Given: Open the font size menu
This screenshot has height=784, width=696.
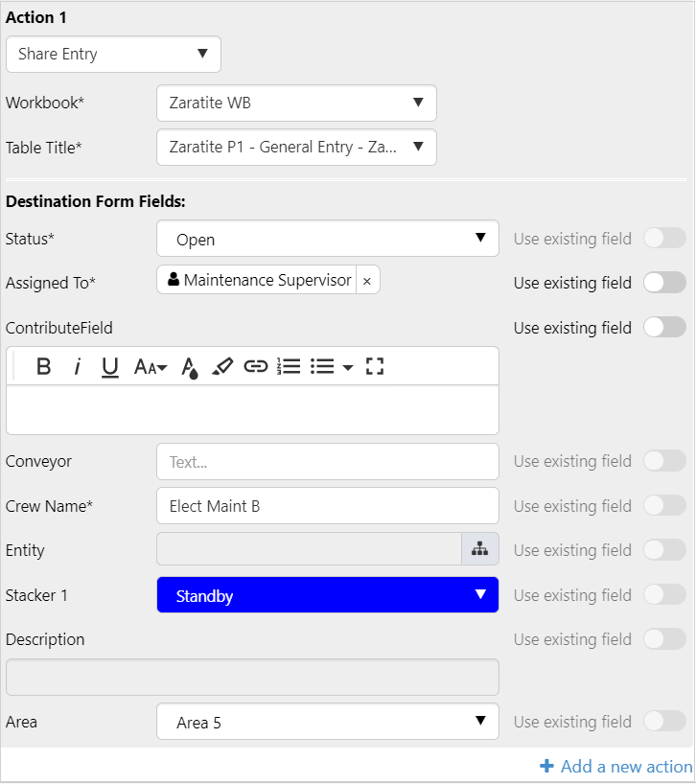Looking at the screenshot, I should 151,366.
